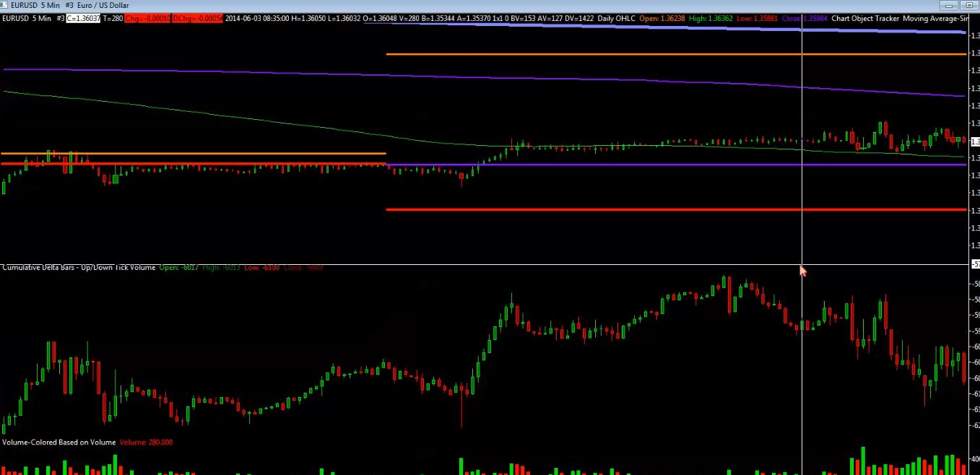Minimize the EURUSD chart window

pos(950,6)
